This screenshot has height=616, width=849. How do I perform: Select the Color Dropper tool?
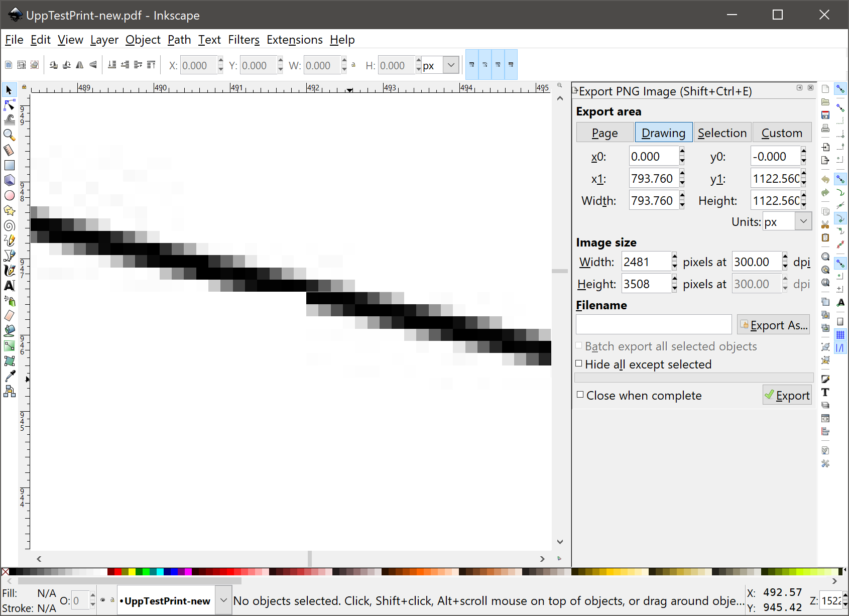tap(9, 376)
